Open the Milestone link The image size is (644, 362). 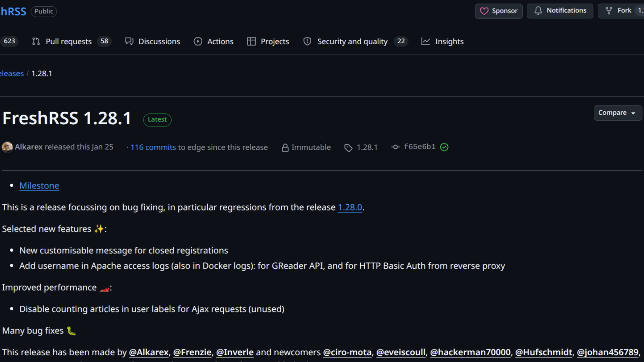(x=39, y=186)
